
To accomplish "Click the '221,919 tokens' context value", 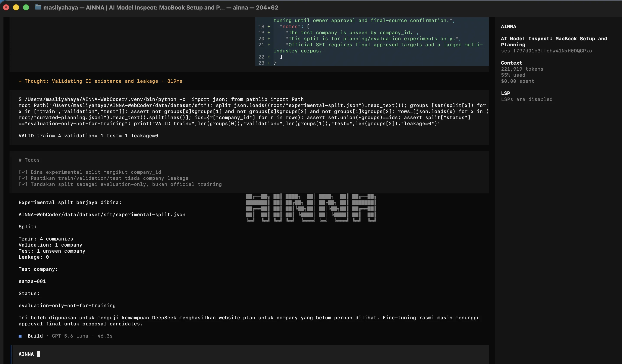I will pyautogui.click(x=522, y=69).
